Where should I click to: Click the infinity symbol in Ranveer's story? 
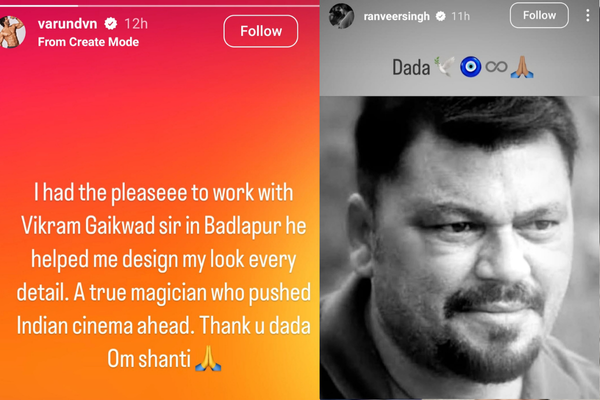tap(495, 68)
